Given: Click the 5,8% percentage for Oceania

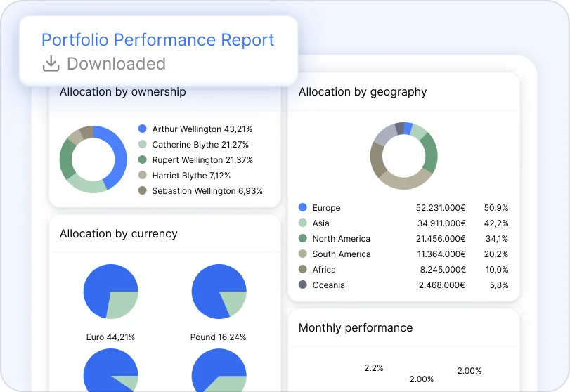Looking at the screenshot, I should (499, 285).
